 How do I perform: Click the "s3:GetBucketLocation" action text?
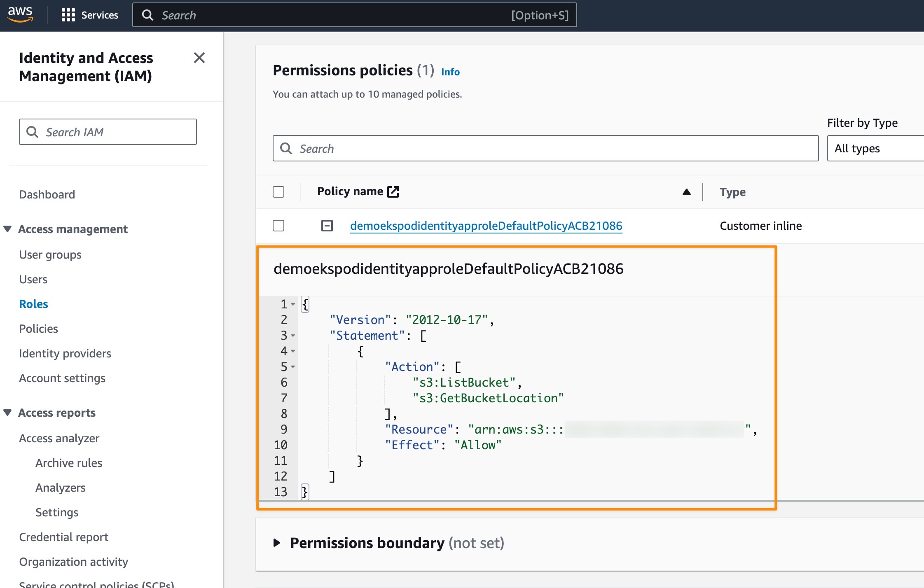[488, 398]
